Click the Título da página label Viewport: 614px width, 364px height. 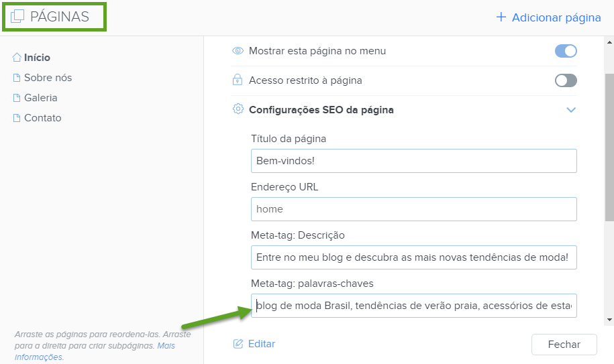pos(289,139)
